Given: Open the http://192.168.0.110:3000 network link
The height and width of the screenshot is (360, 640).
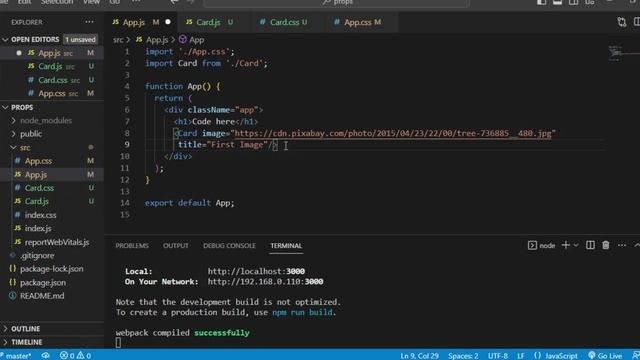Looking at the screenshot, I should point(265,282).
